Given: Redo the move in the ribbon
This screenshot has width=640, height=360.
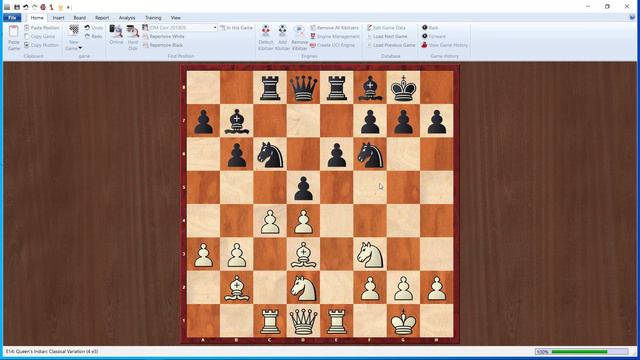Looking at the screenshot, I should pos(93,36).
